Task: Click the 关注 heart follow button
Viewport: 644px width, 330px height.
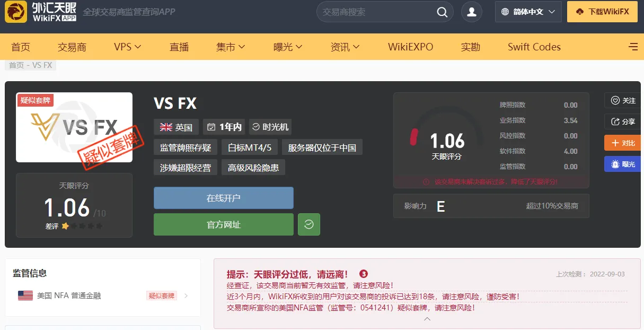Action: (x=623, y=100)
